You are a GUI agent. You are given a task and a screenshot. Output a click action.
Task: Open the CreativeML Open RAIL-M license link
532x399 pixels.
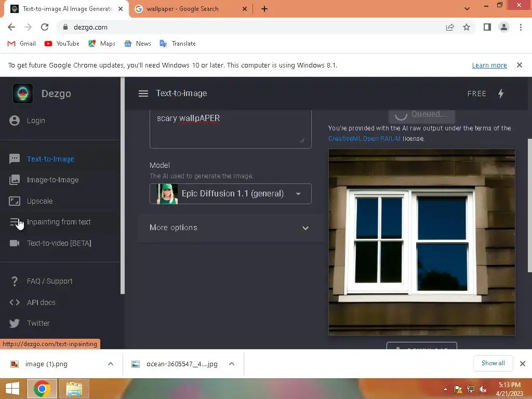364,138
